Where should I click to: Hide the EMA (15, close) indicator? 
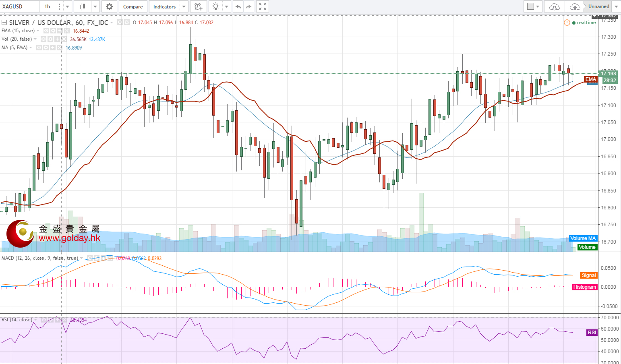tap(46, 31)
